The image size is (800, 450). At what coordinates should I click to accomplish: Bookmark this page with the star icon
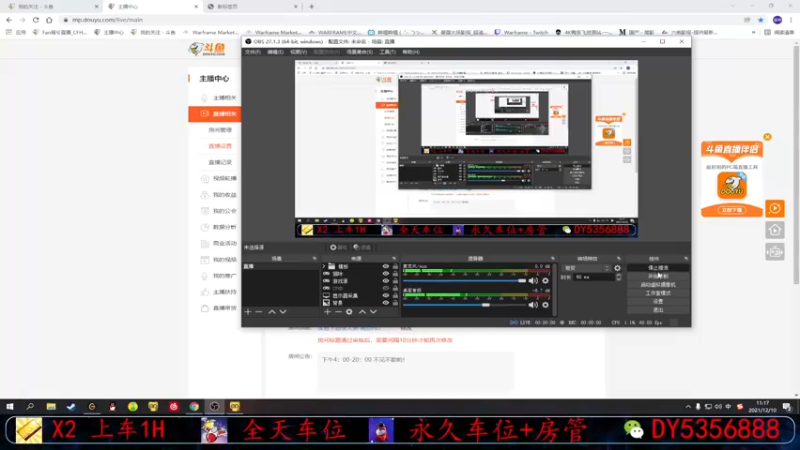coord(761,20)
